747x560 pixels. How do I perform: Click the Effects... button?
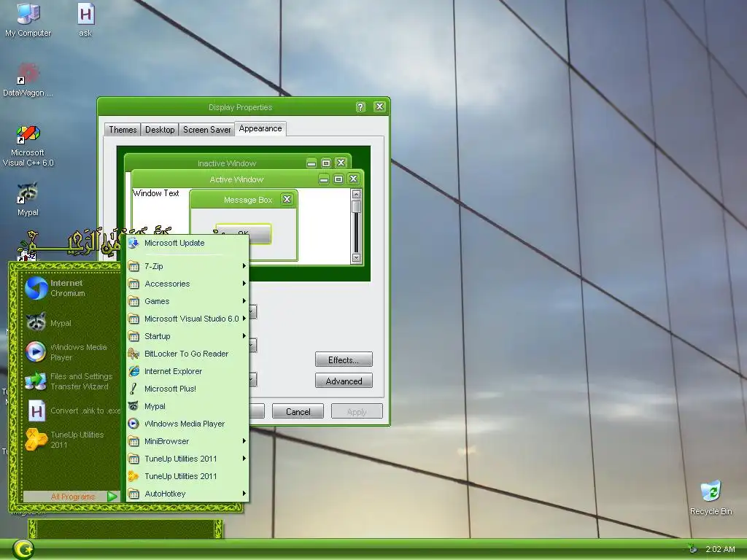[x=344, y=359]
